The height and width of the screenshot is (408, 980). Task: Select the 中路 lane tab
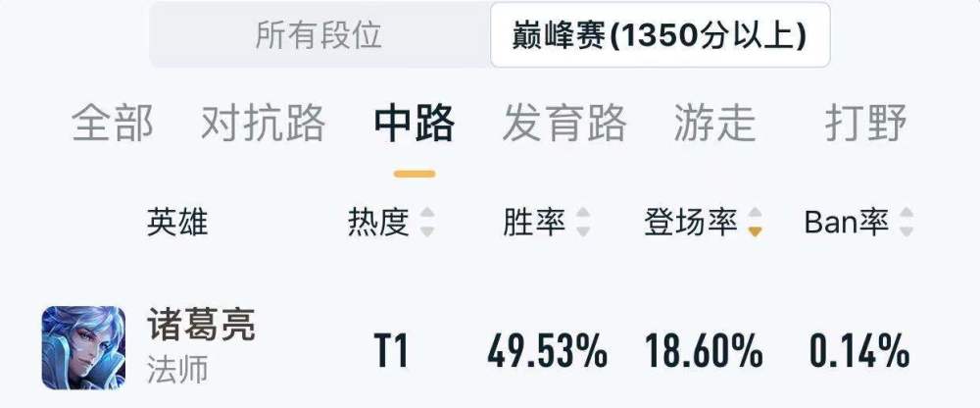coord(415,124)
